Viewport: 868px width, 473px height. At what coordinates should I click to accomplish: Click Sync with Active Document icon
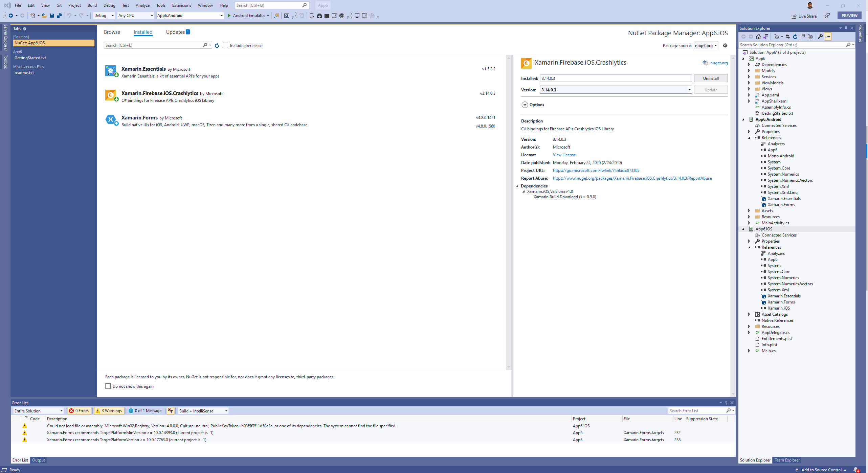point(788,37)
